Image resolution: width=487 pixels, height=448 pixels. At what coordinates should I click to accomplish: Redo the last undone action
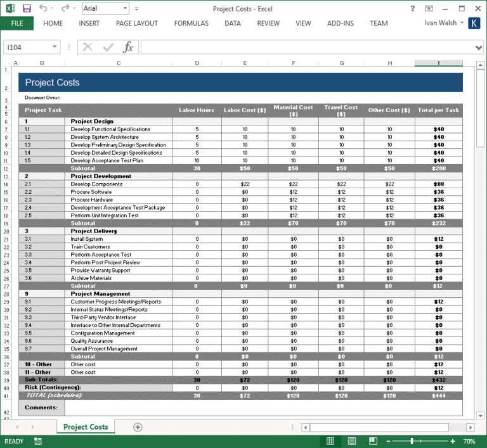click(x=65, y=8)
